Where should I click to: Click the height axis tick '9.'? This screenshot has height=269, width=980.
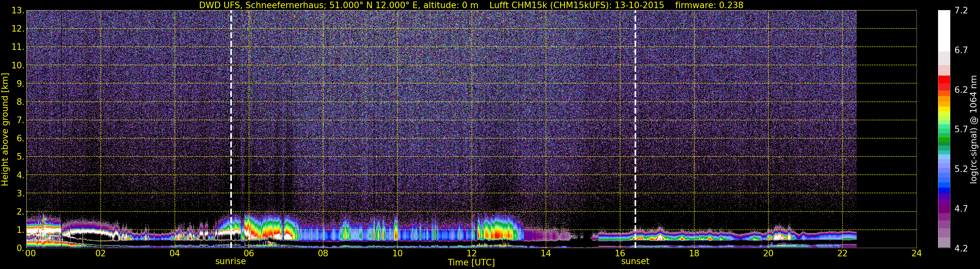coord(20,84)
